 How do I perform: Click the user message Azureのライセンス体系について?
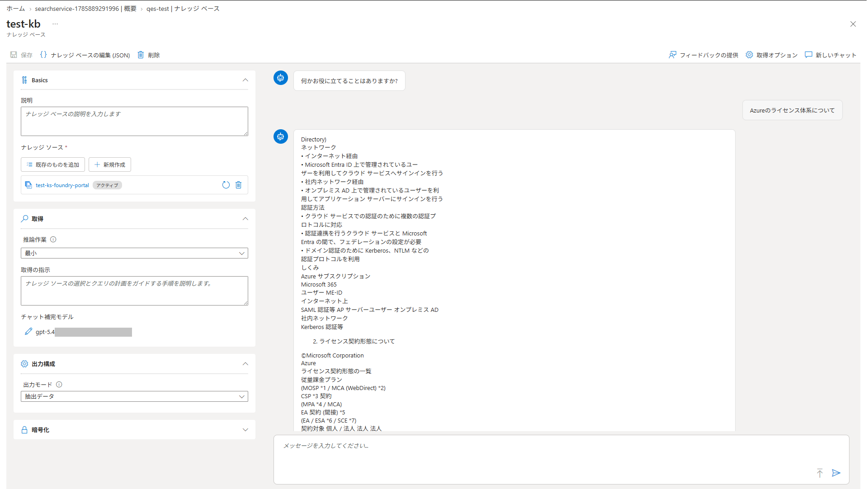tap(792, 110)
